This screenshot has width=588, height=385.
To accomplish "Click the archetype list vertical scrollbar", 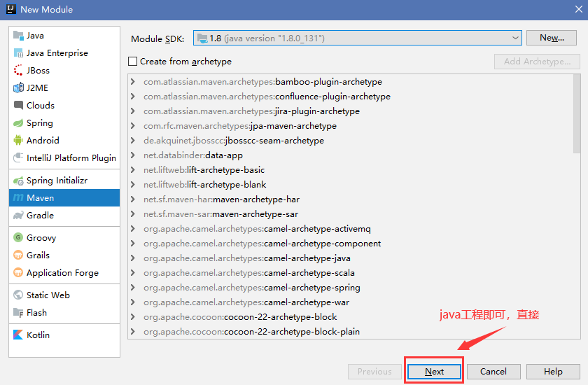I will click(x=577, y=114).
